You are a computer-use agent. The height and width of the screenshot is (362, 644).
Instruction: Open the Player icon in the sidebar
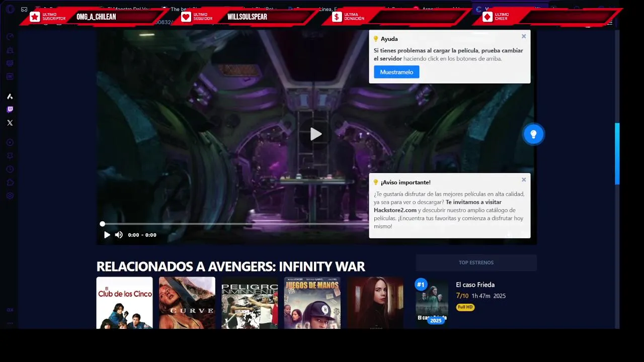pos(10,143)
